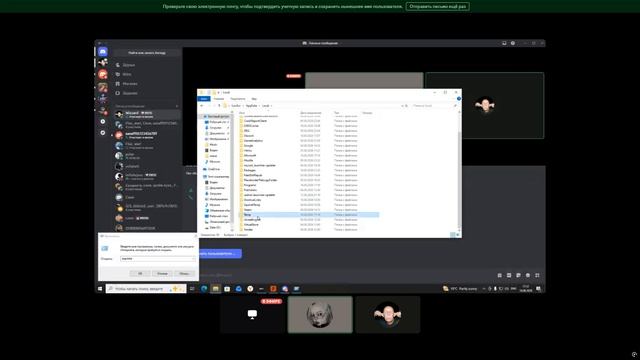Open Windows Start button in shared screen

point(100,289)
